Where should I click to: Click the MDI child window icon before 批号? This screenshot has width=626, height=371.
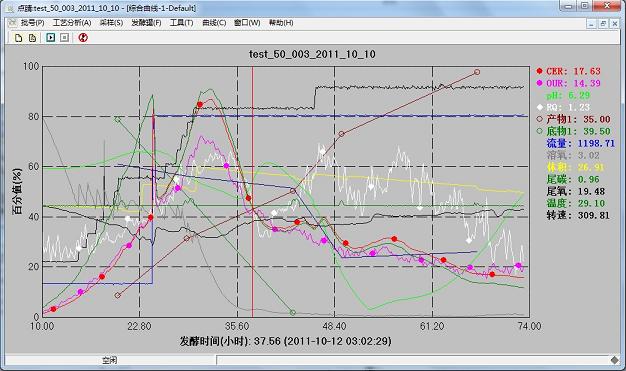click(12, 23)
